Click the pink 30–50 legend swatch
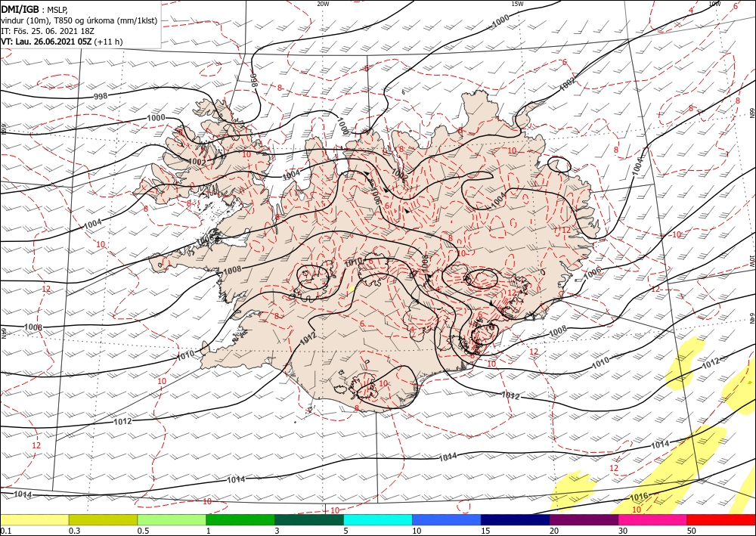The height and width of the screenshot is (536, 756). pyautogui.click(x=653, y=519)
